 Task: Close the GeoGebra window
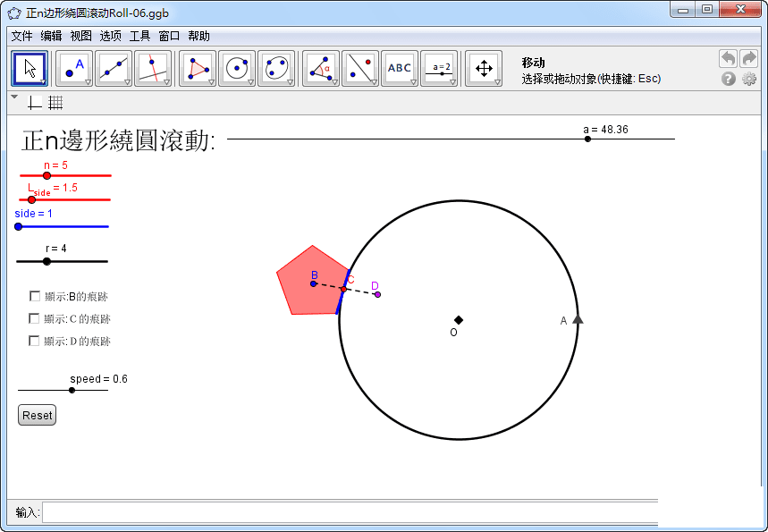pyautogui.click(x=740, y=10)
